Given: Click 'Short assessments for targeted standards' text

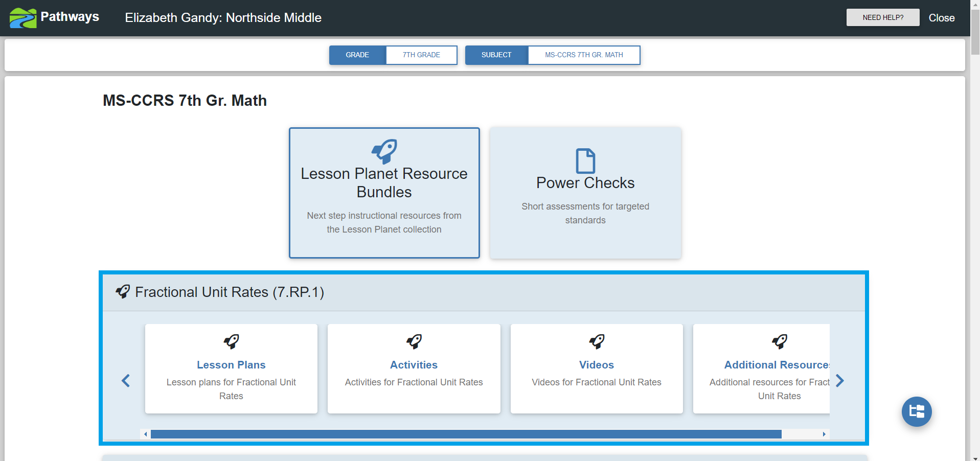Looking at the screenshot, I should (585, 213).
